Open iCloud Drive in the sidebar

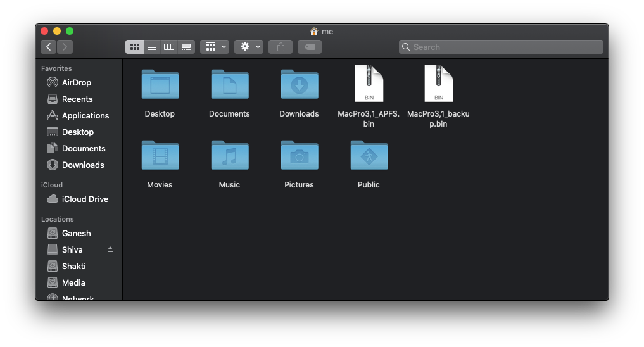[x=79, y=199]
